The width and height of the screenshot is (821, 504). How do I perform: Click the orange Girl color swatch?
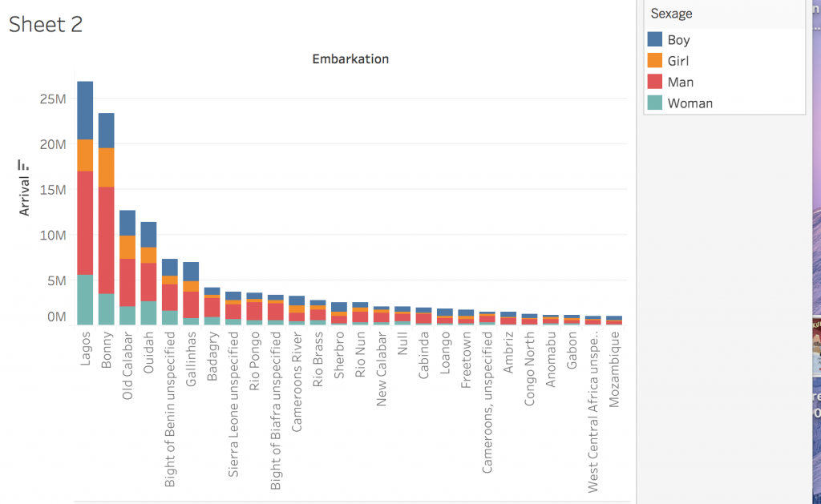click(x=655, y=61)
